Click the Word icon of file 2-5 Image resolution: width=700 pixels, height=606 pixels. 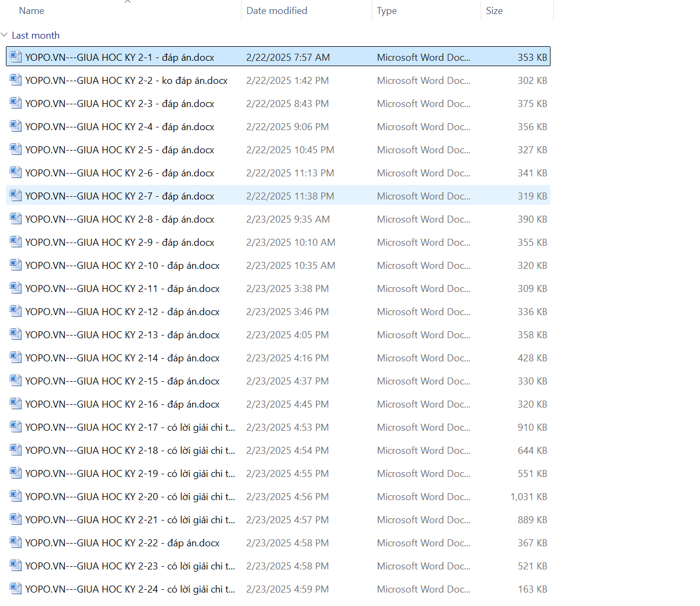[16, 149]
